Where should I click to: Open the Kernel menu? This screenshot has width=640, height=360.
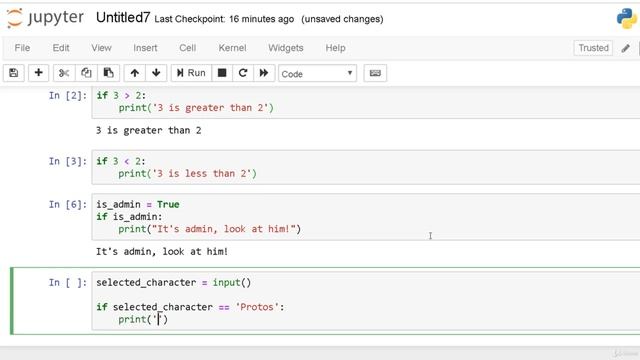(x=232, y=48)
